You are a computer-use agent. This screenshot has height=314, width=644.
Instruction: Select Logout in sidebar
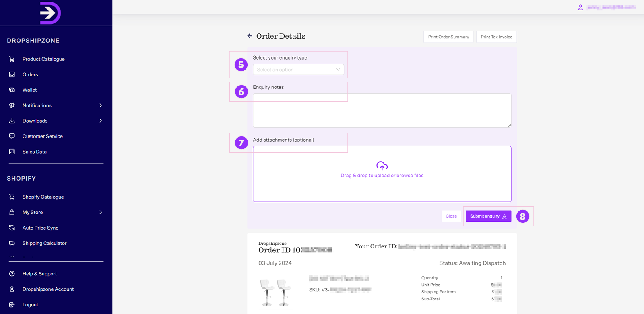[x=30, y=305]
